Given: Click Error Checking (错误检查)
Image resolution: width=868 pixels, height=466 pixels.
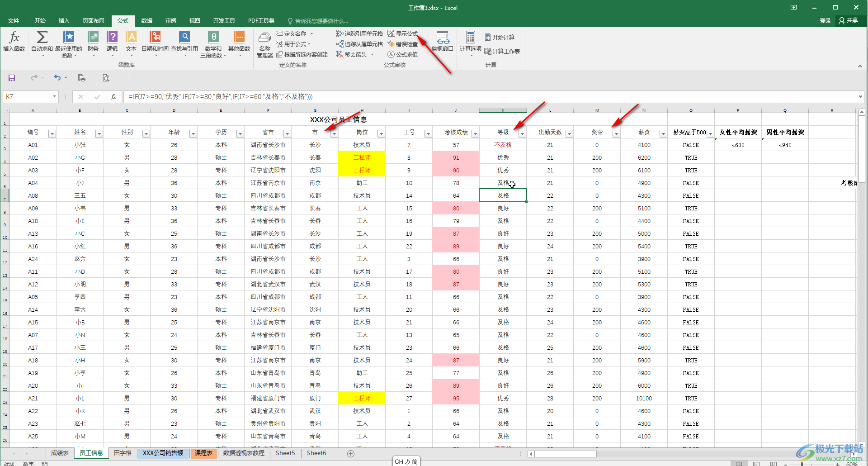Looking at the screenshot, I should coord(402,44).
